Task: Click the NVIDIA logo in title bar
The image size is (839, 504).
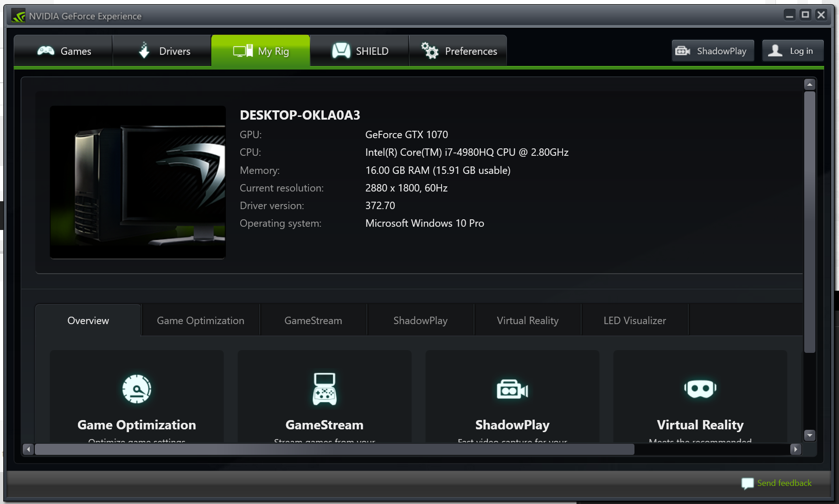Action: pos(19,16)
